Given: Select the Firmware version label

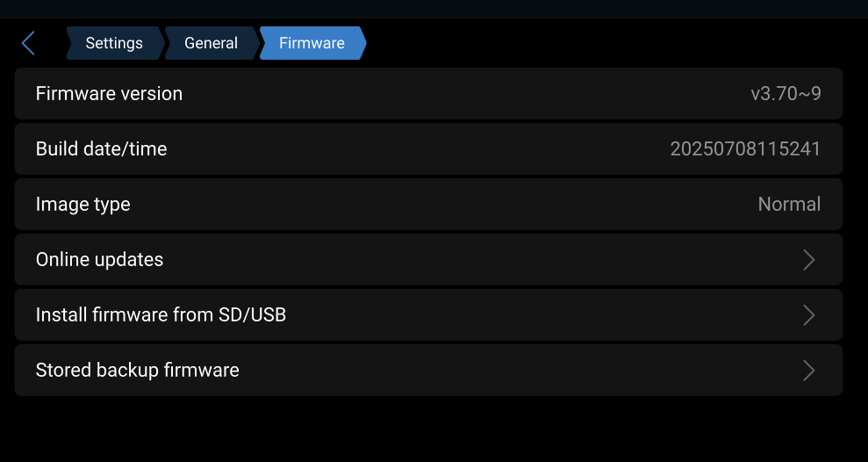Looking at the screenshot, I should click(109, 94).
